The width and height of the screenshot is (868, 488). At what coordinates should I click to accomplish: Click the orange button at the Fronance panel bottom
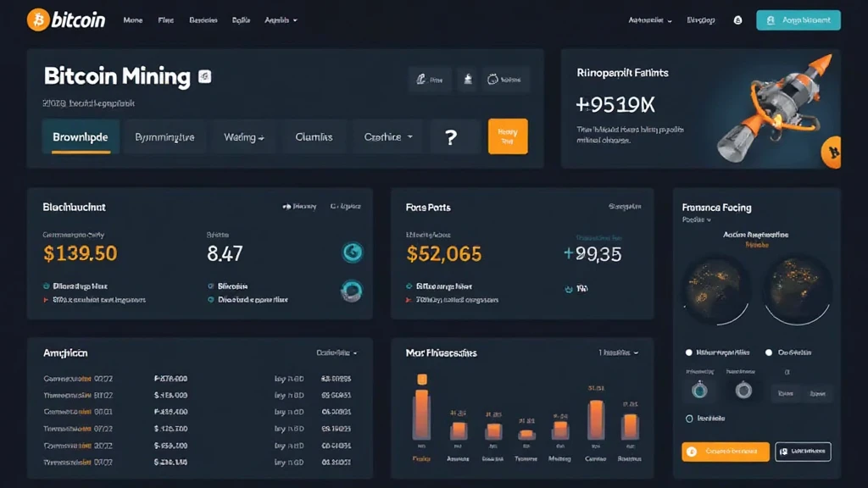coord(726,452)
